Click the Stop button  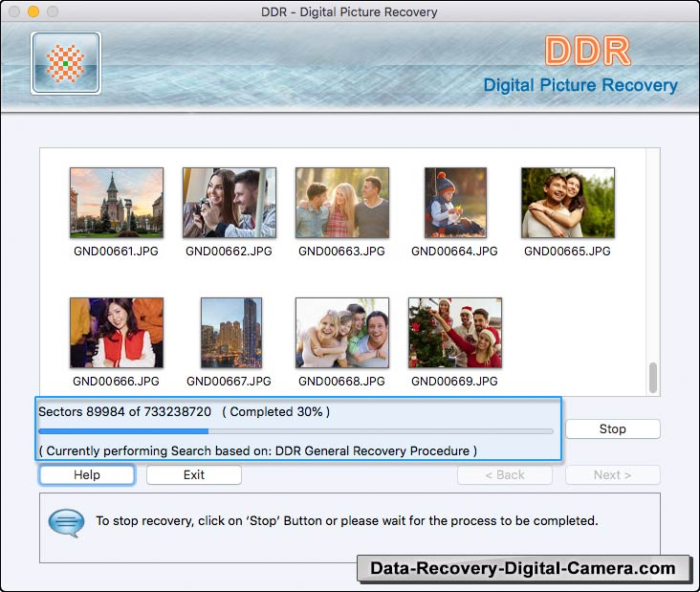pos(612,429)
